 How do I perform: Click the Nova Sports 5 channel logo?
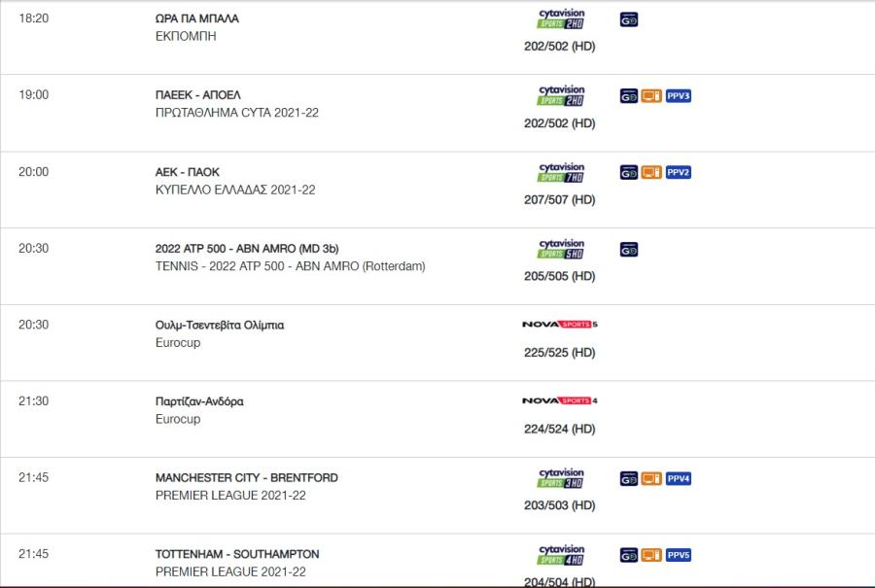pos(560,324)
